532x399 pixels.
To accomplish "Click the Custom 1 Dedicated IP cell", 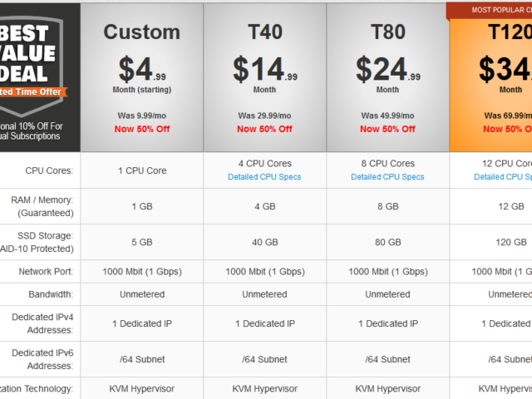I will point(142,323).
